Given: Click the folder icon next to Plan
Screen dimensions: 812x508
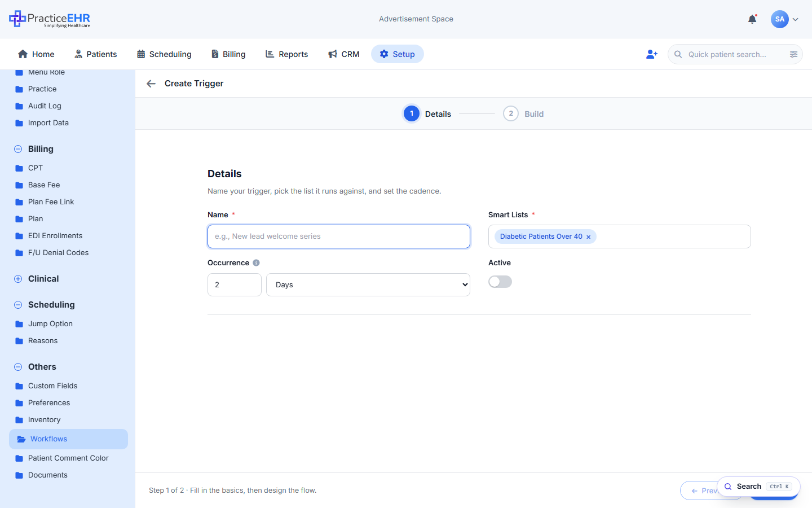Looking at the screenshot, I should point(19,219).
